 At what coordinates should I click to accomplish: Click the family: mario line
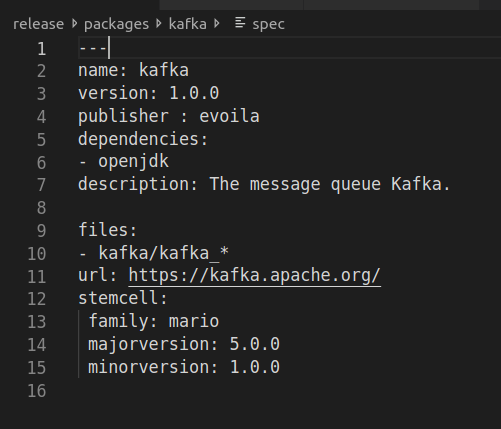(x=153, y=322)
